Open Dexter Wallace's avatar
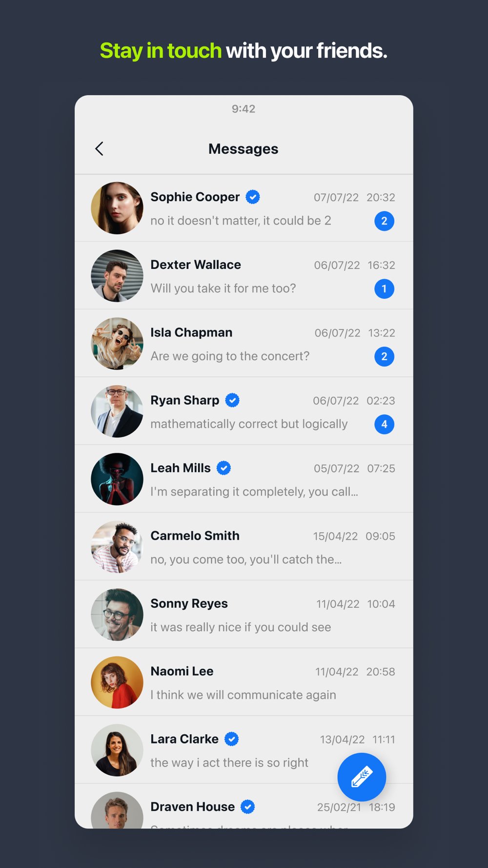This screenshot has width=488, height=868. click(117, 276)
